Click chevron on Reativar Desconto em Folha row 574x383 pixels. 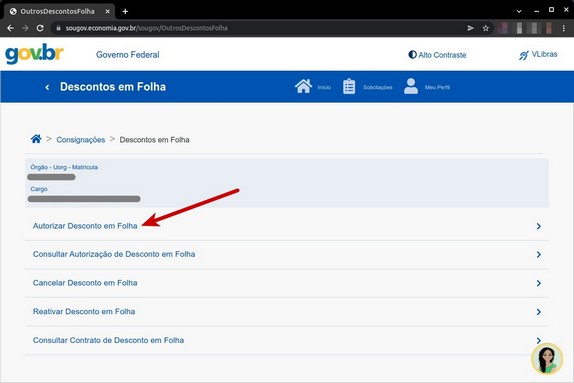tap(538, 312)
